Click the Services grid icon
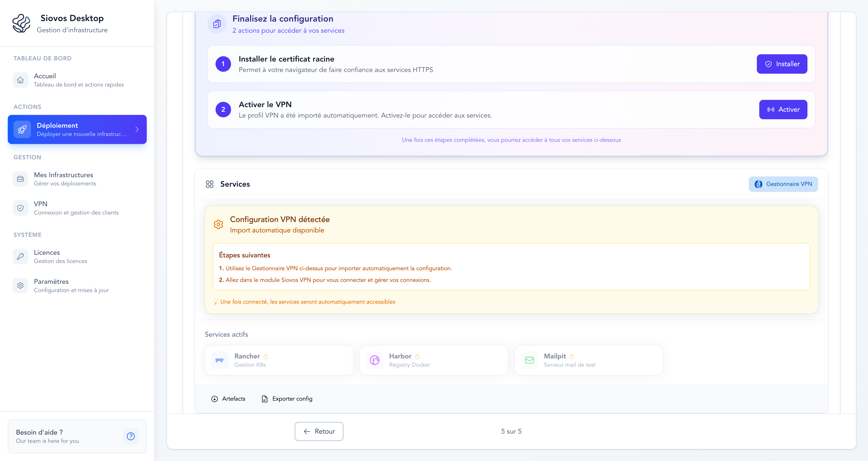This screenshot has width=868, height=461. 209,184
